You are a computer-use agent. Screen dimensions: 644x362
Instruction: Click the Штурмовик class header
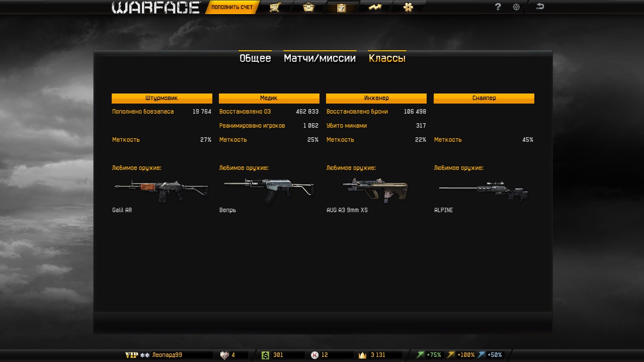[162, 98]
